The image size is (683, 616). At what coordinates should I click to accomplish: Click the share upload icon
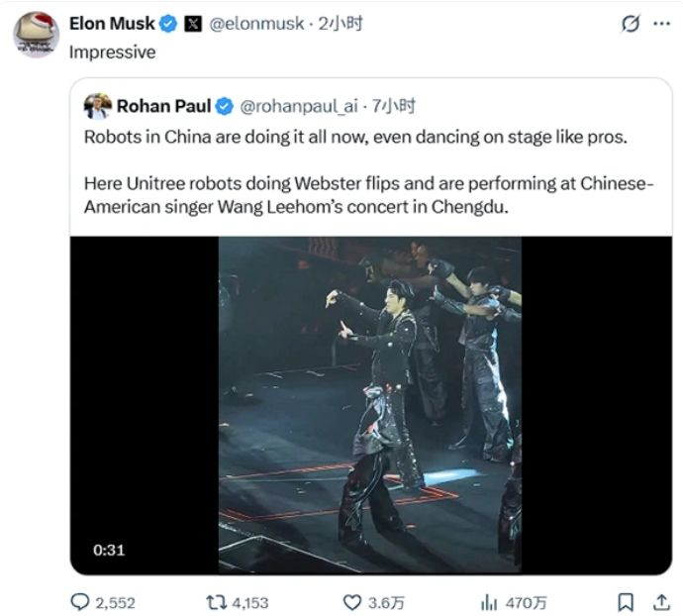tap(660, 601)
